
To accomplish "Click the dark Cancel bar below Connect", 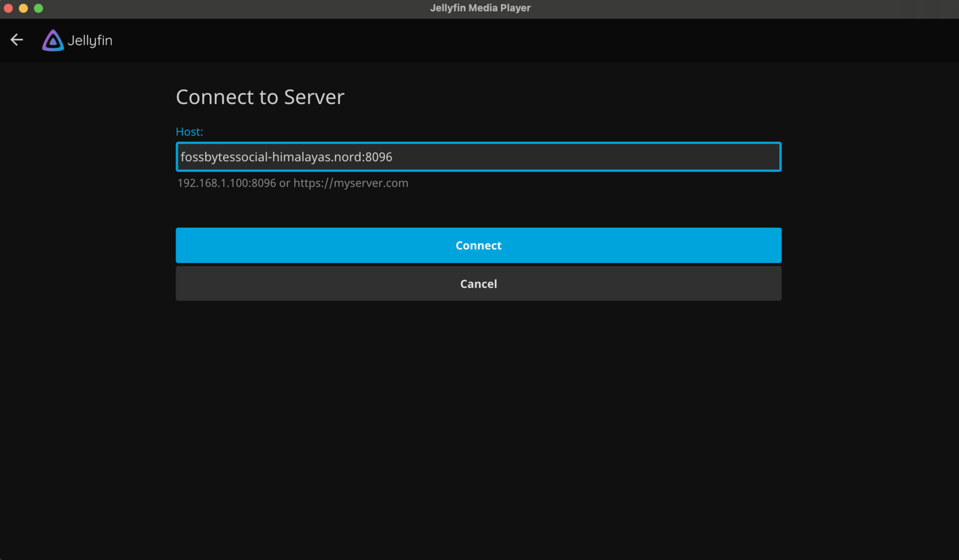I will pos(478,283).
